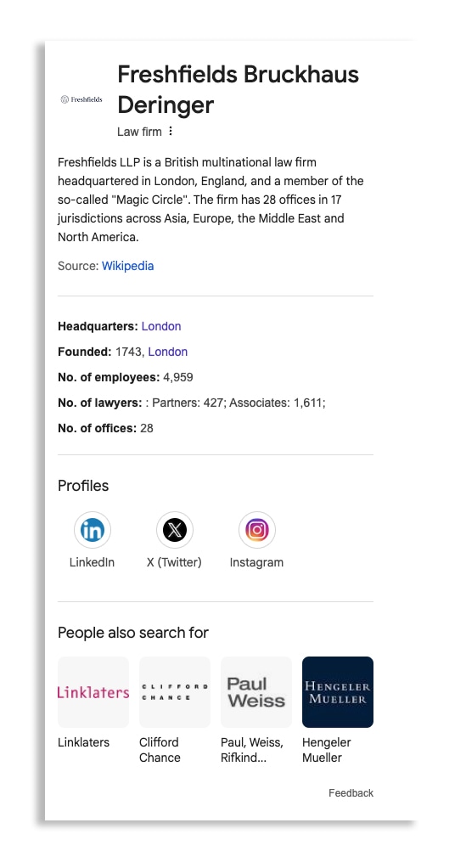Open the Instagram profile icon
This screenshot has width=466, height=868.
pos(257,530)
